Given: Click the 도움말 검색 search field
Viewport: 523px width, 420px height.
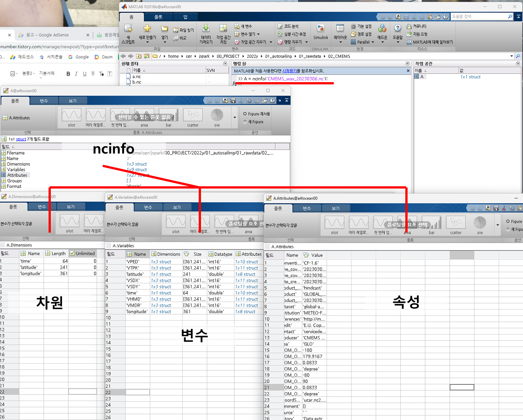Looking at the screenshot, I should pyautogui.click(x=479, y=17).
